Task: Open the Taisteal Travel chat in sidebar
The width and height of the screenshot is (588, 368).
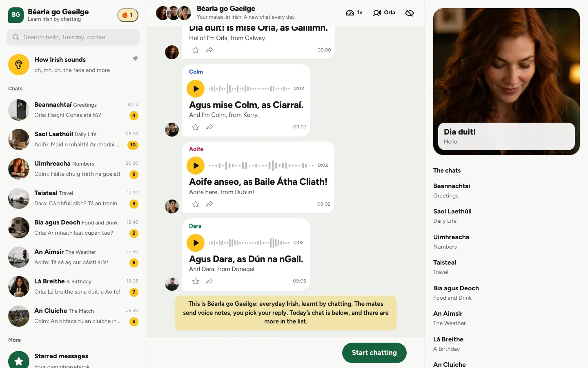Action: (73, 198)
